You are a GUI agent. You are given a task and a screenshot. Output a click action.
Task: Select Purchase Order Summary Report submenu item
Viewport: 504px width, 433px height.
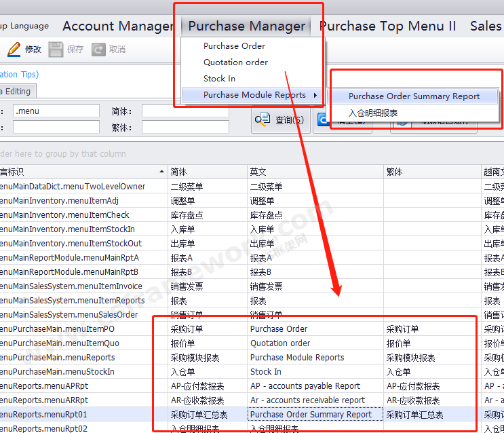(414, 96)
